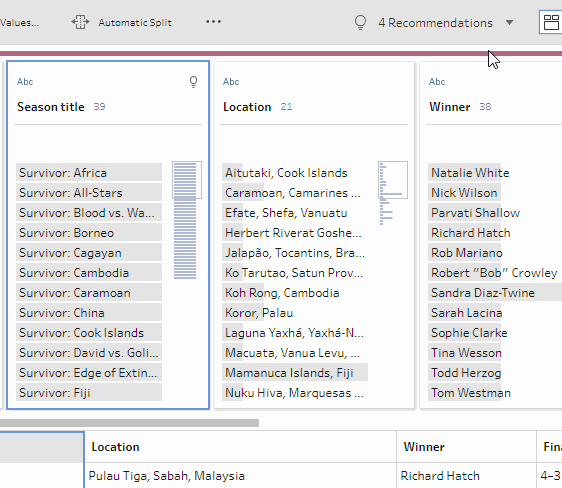This screenshot has height=488, width=562.
Task: Select the value Survivor: Blood vs. Wa...
Action: tap(89, 213)
